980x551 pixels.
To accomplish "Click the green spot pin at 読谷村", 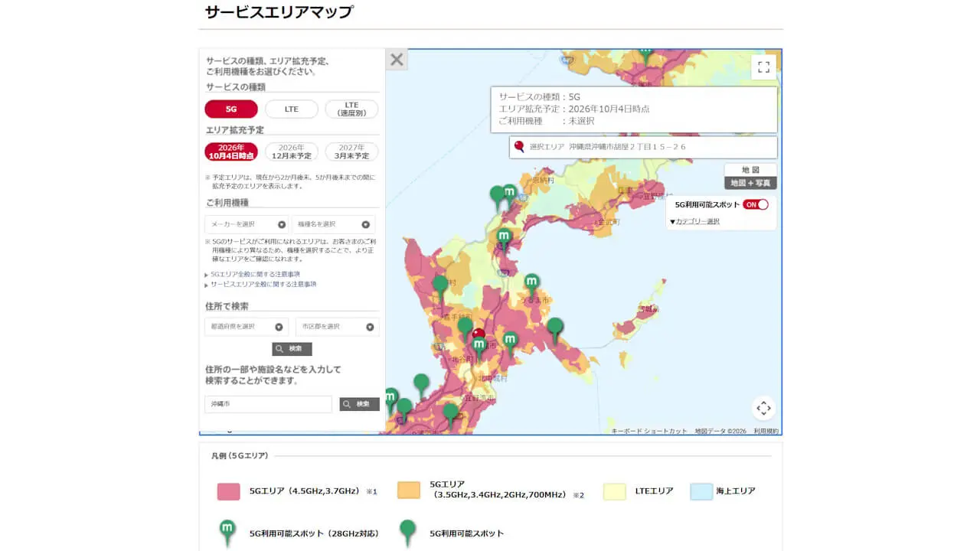I will tap(440, 288).
